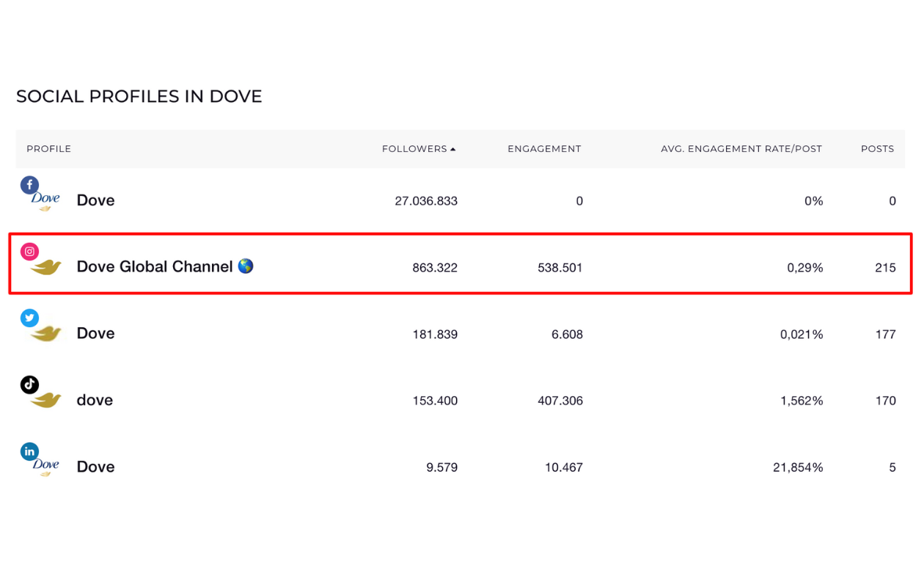
Task: Click the 10.467 engagement value
Action: click(564, 467)
